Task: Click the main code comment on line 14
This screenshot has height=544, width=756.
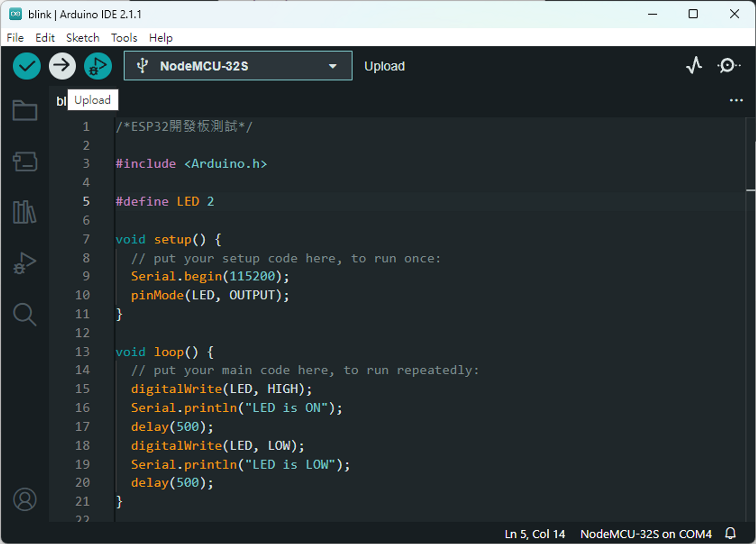Action: 305,370
